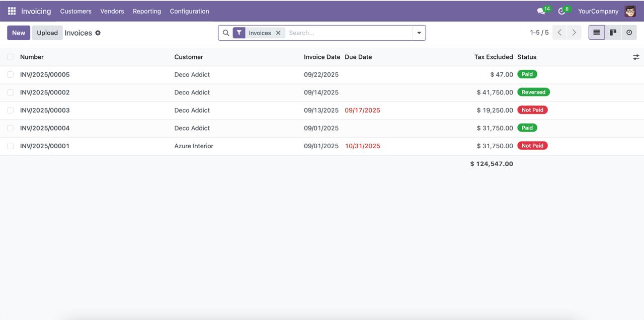
Task: Click invoice date 09/22/2025
Action: (x=321, y=74)
